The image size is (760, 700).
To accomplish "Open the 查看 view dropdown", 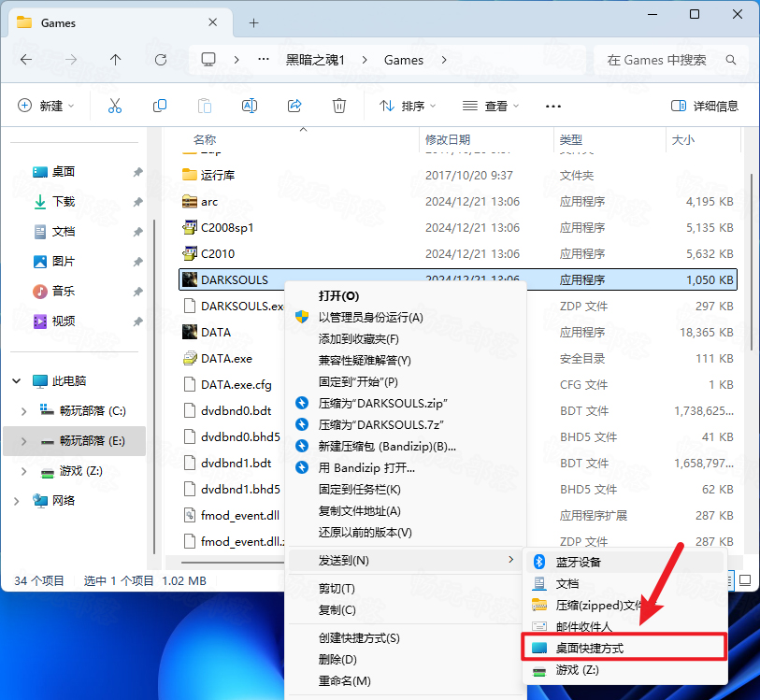I will 491,106.
